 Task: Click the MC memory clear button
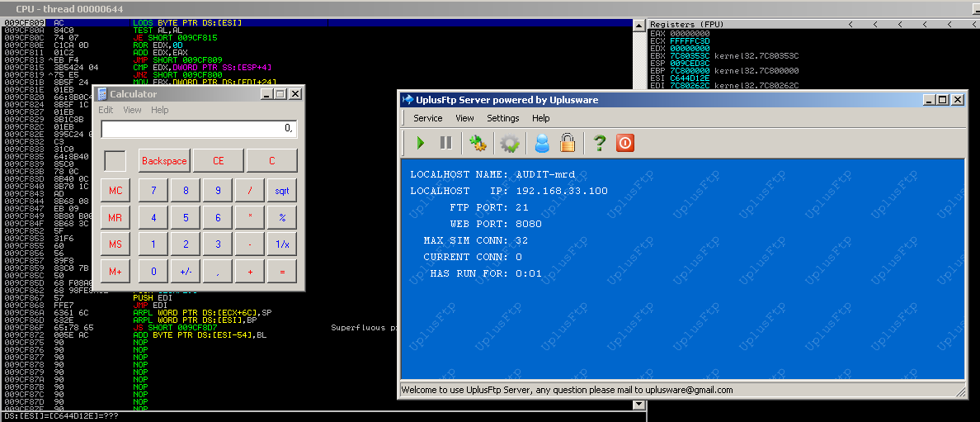(115, 190)
